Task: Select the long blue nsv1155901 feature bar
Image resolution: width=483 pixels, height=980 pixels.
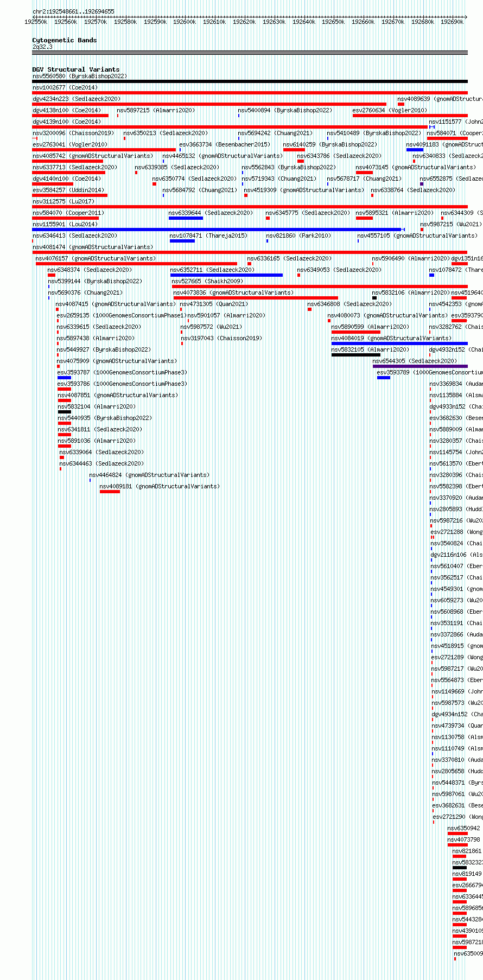Action: [217, 230]
